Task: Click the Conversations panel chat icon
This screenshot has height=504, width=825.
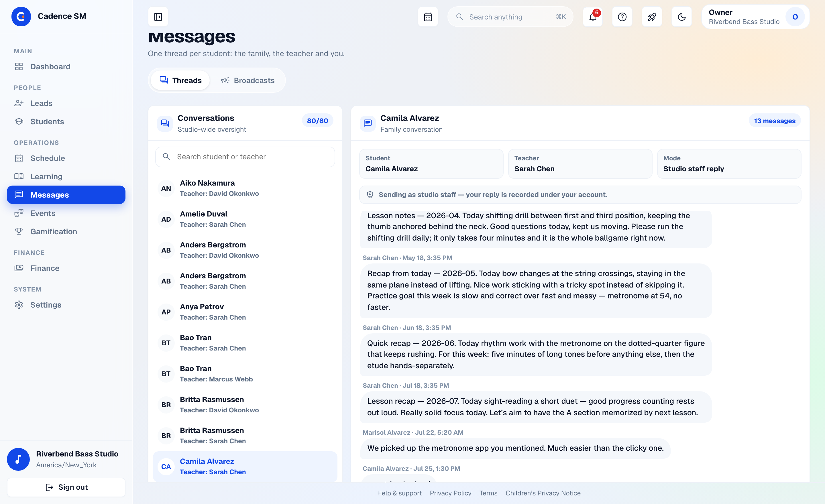Action: pos(165,123)
